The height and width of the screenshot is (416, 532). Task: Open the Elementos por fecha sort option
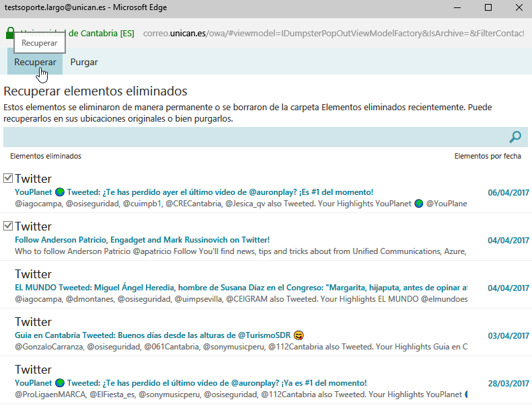point(488,156)
